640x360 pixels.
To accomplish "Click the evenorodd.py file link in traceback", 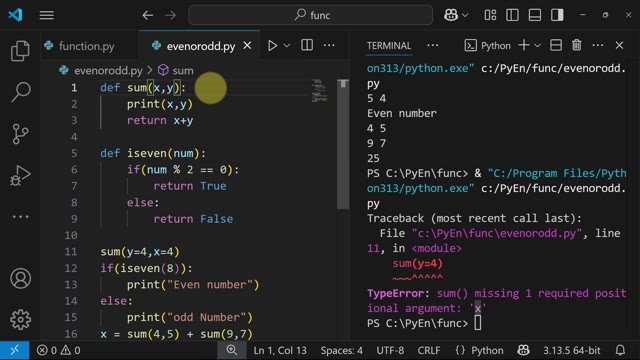I will click(x=496, y=233).
